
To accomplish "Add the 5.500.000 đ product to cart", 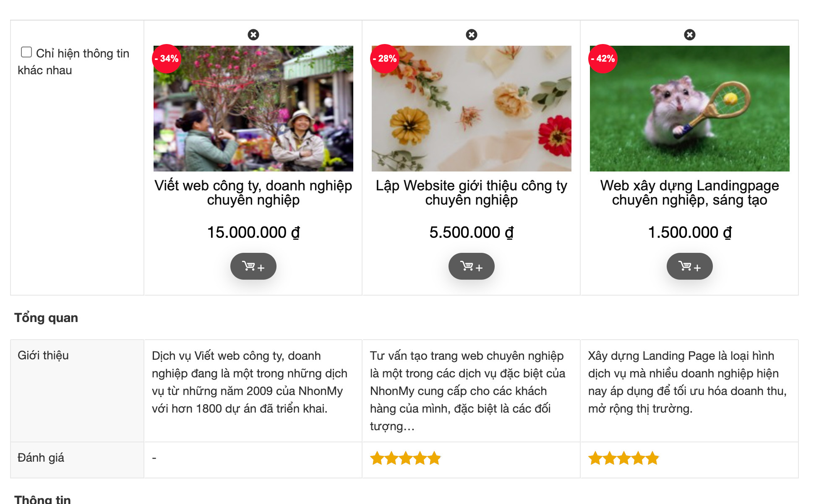I will pyautogui.click(x=472, y=266).
